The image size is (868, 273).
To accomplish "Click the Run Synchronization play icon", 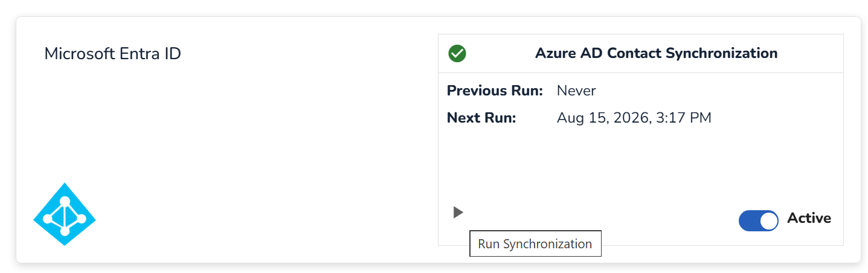I will tap(458, 212).
